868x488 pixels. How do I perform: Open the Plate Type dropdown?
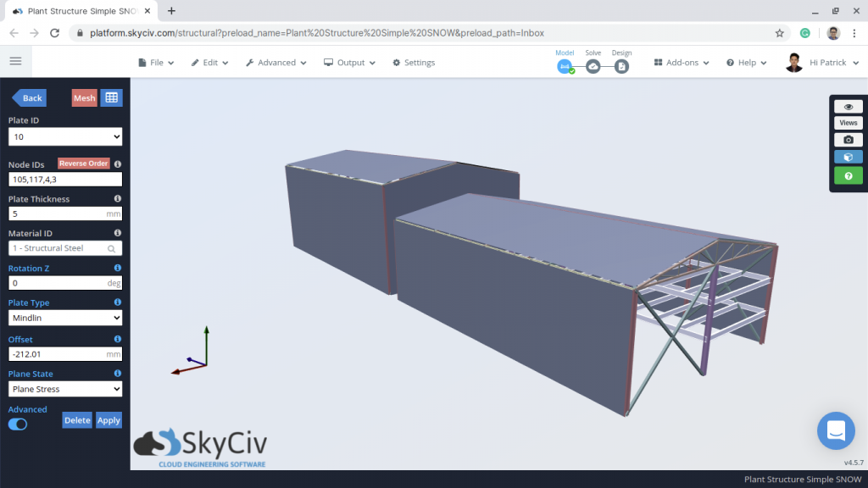click(x=65, y=318)
